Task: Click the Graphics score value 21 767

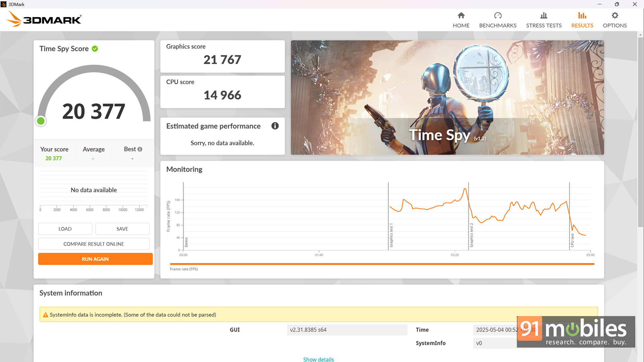Action: (222, 60)
